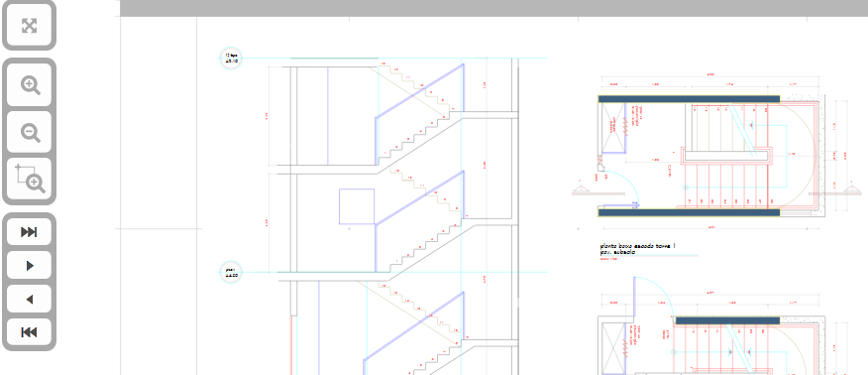Click the bottom dark blue wall of the upper plan

689,212
